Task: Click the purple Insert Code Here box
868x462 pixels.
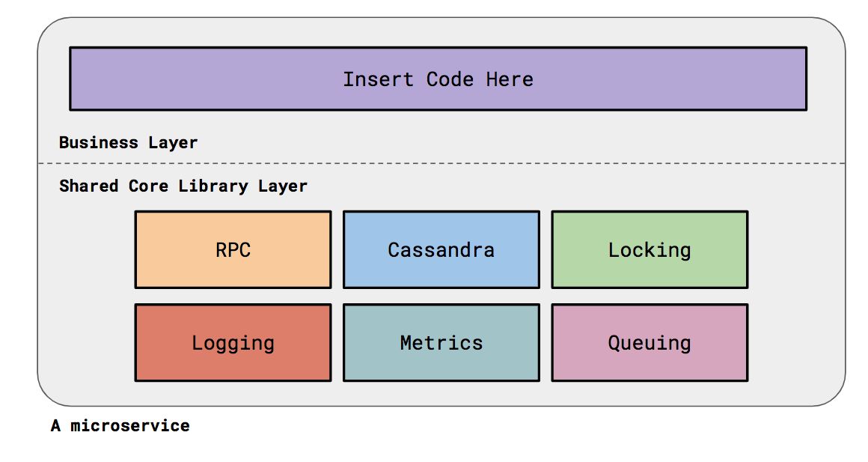Action: point(438,79)
